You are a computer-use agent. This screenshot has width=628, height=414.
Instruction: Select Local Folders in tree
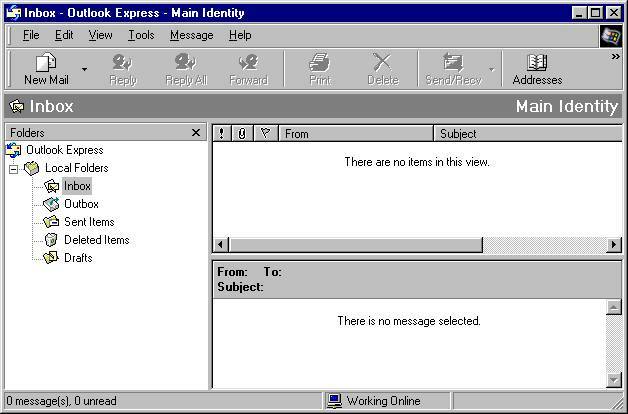[76, 168]
